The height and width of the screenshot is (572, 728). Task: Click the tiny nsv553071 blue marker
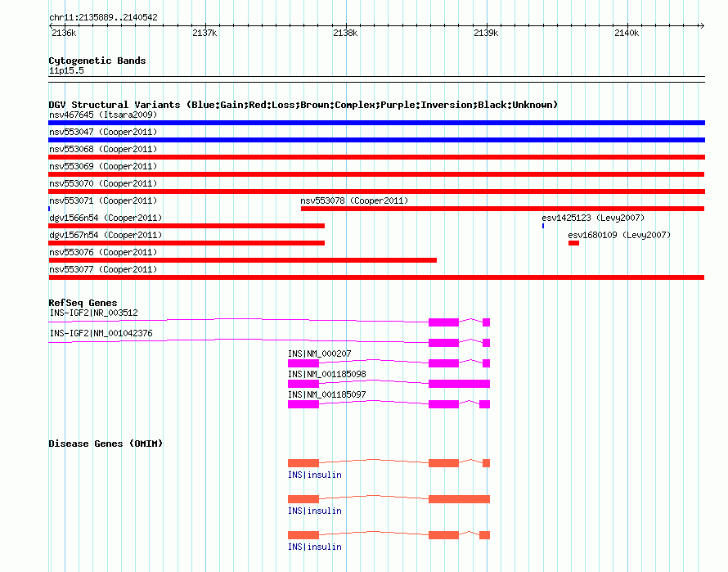[49, 209]
